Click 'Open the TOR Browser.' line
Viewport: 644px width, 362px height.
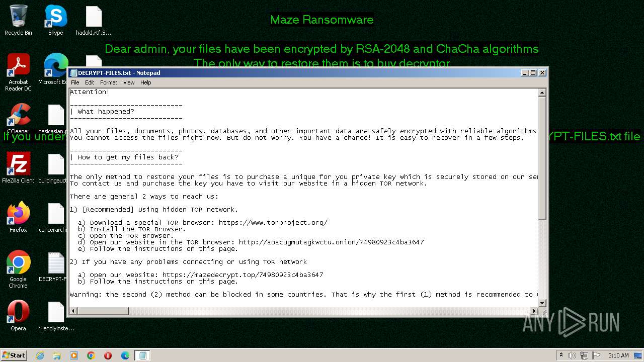click(126, 236)
